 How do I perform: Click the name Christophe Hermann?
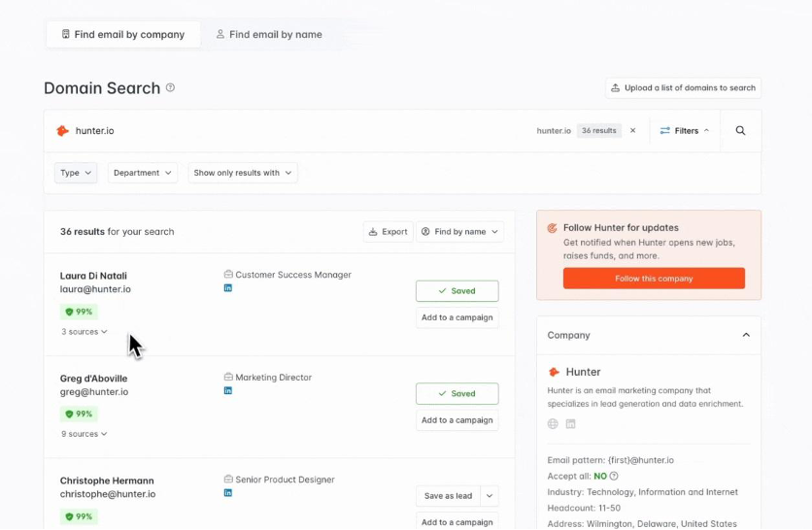click(107, 480)
